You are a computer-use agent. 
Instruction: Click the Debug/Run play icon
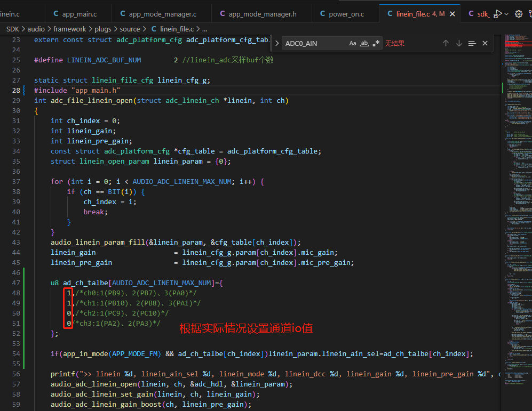coord(497,14)
